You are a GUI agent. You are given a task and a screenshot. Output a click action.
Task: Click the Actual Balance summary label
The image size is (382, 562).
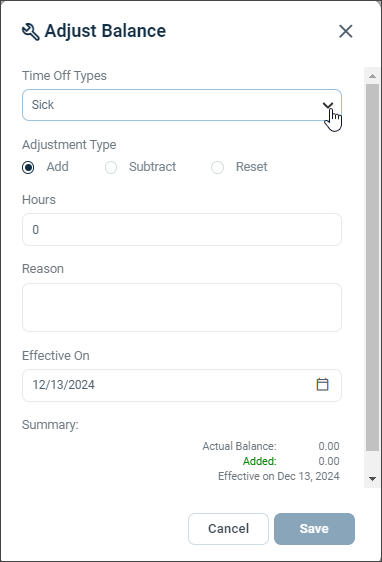(239, 446)
